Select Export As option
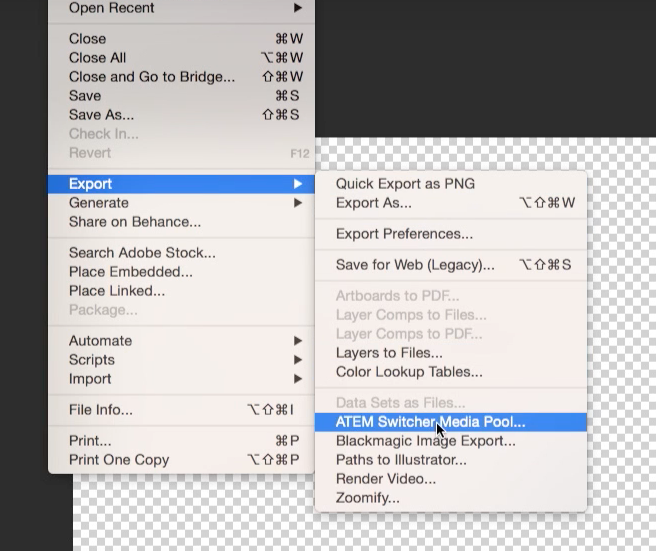This screenshot has width=656, height=551. coord(451,203)
